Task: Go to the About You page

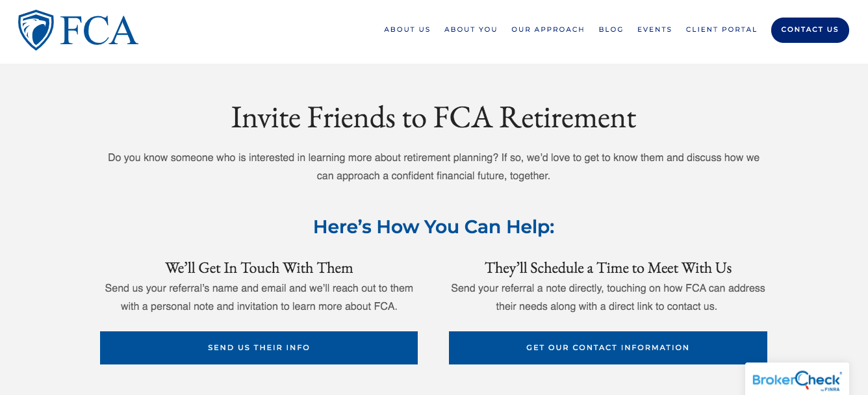Action: pyautogui.click(x=471, y=29)
